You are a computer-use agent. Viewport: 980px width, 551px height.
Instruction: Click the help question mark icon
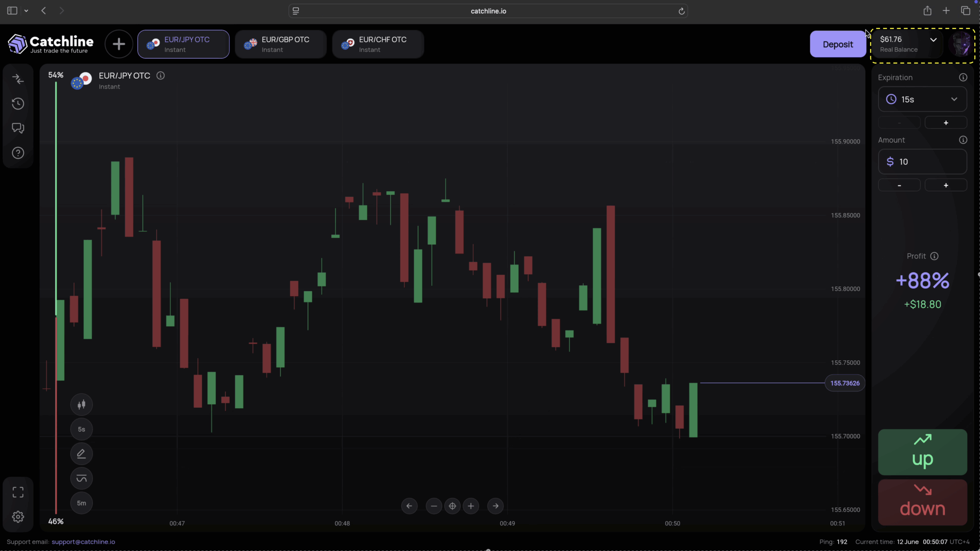point(18,153)
